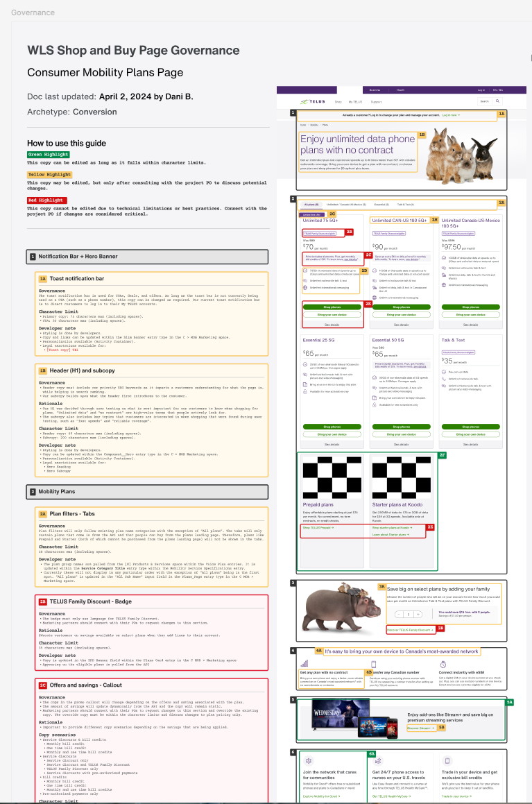The width and height of the screenshot is (532, 804).
Task: Click the Business link in purple top bar
Action: point(375,89)
